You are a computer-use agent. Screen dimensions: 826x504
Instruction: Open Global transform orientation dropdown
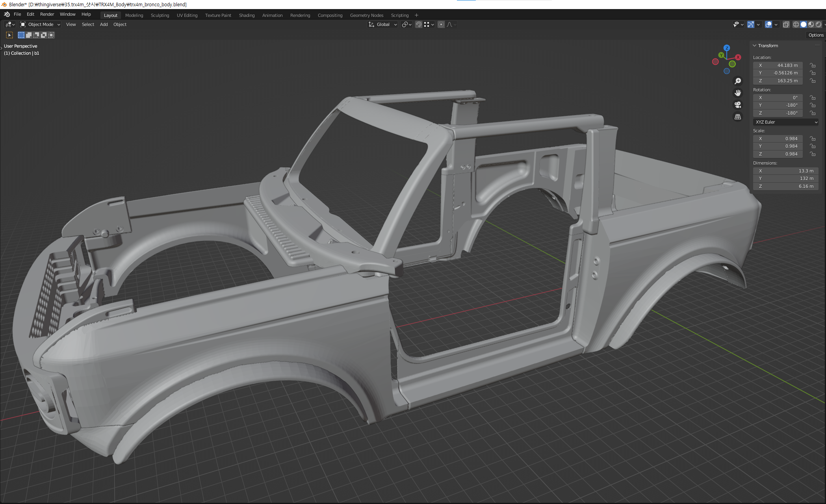tap(383, 24)
